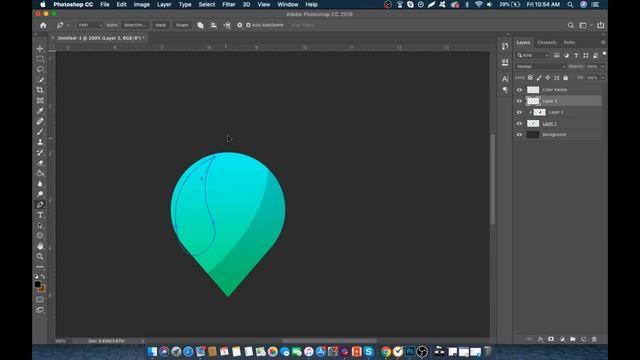Select the Dodge tool

[x=40, y=194]
